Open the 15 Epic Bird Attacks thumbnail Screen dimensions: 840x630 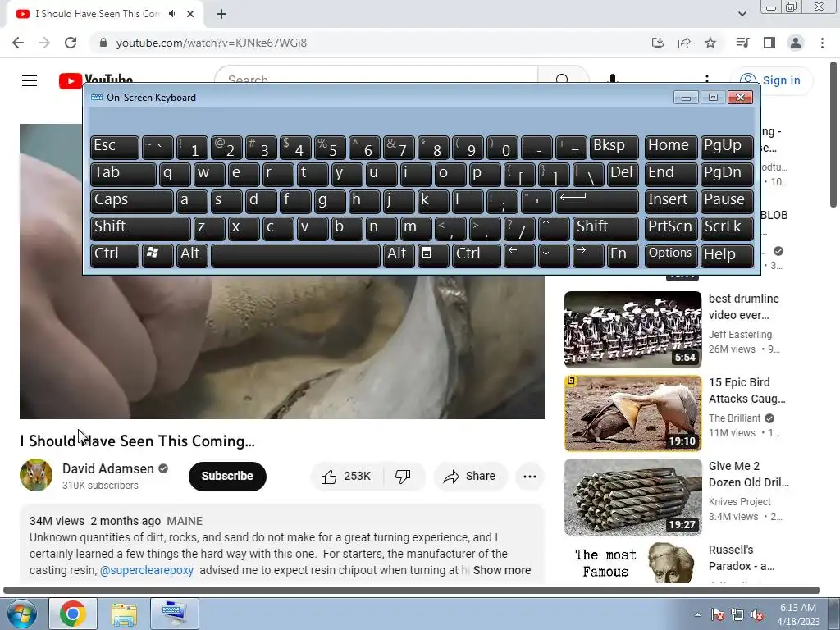(x=632, y=413)
